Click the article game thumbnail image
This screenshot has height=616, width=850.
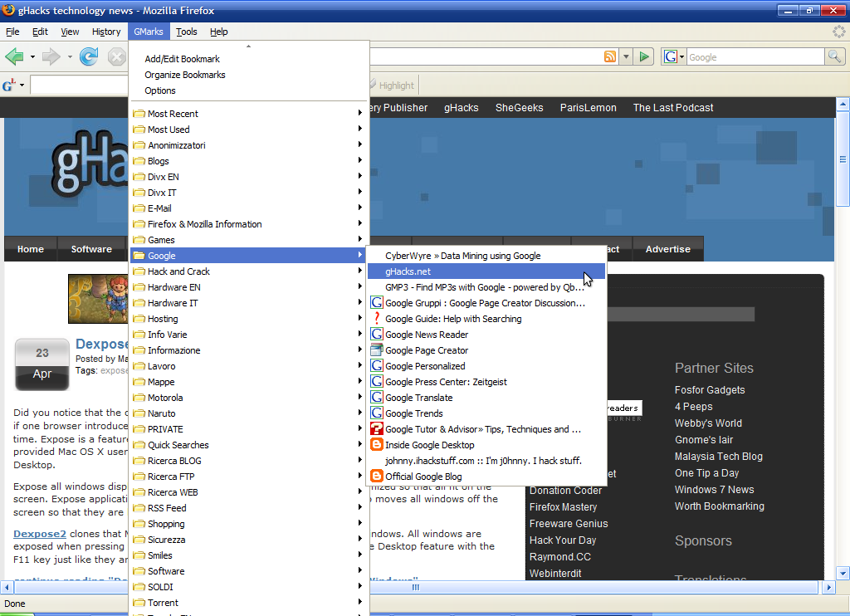tap(98, 299)
